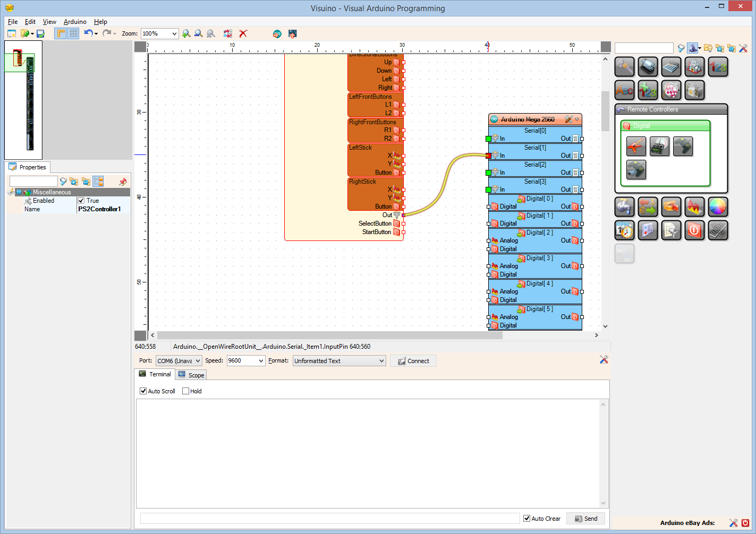
Task: Select the Calculator component category icon
Action: click(x=671, y=67)
